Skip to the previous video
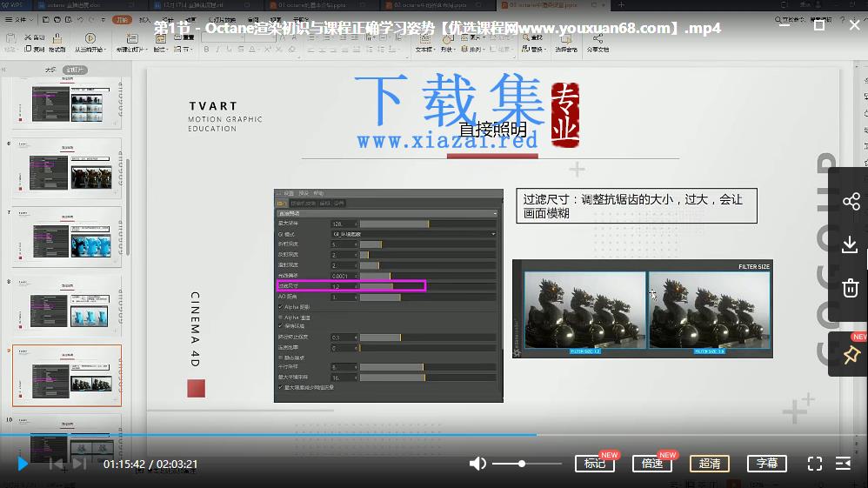 tap(56, 464)
